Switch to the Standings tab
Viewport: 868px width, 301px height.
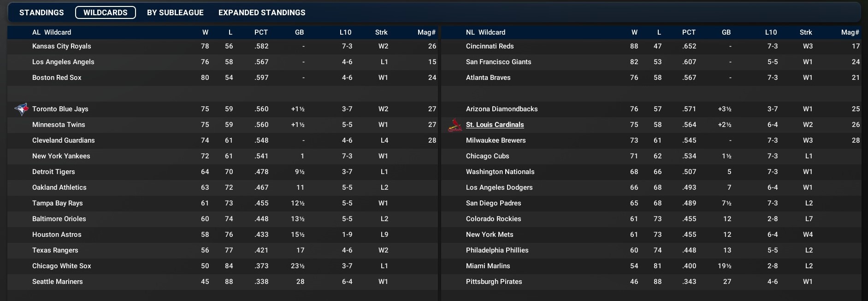(x=41, y=12)
